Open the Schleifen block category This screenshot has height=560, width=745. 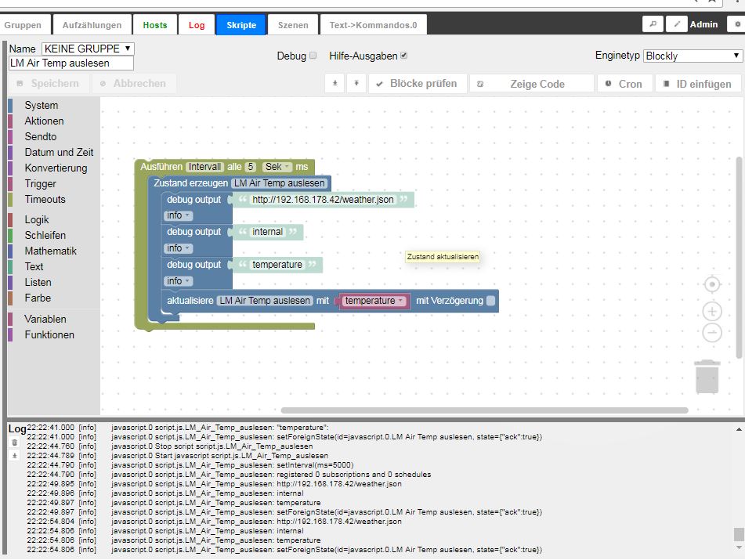pyautogui.click(x=45, y=236)
